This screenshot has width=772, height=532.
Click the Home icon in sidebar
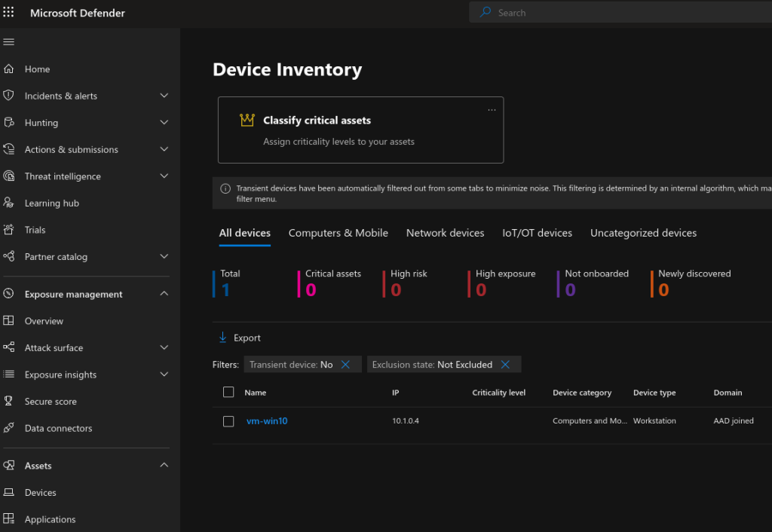click(9, 69)
